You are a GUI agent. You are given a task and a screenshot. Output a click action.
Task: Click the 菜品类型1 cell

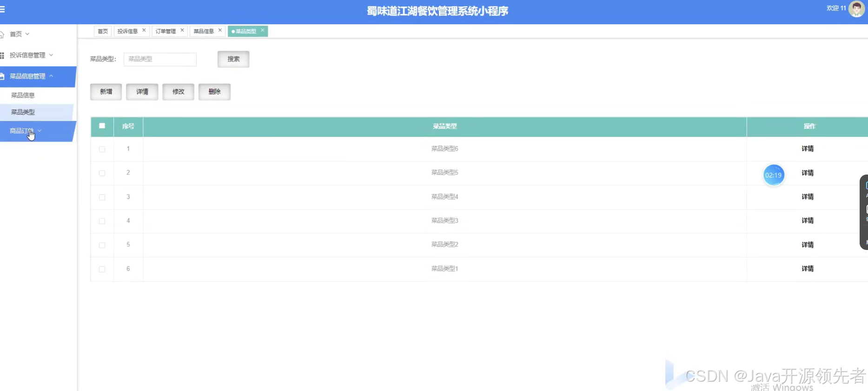pos(445,268)
